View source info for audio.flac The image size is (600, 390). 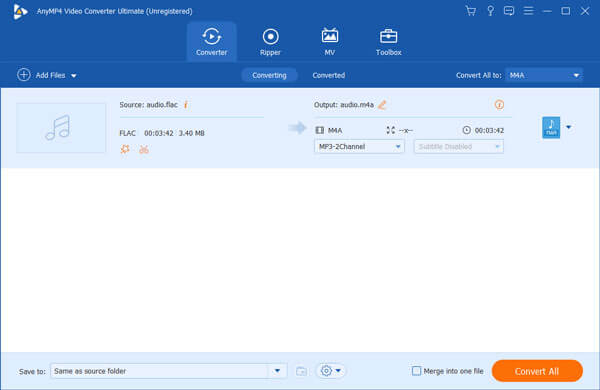point(186,105)
